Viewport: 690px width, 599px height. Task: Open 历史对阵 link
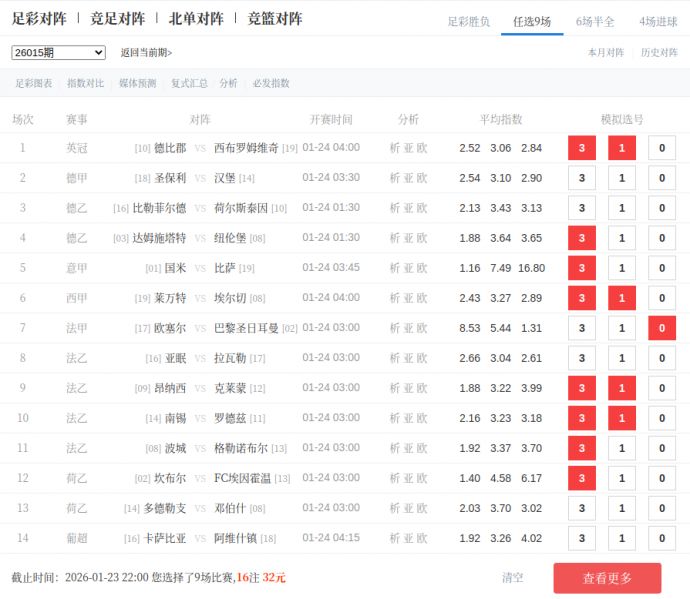pos(659,53)
